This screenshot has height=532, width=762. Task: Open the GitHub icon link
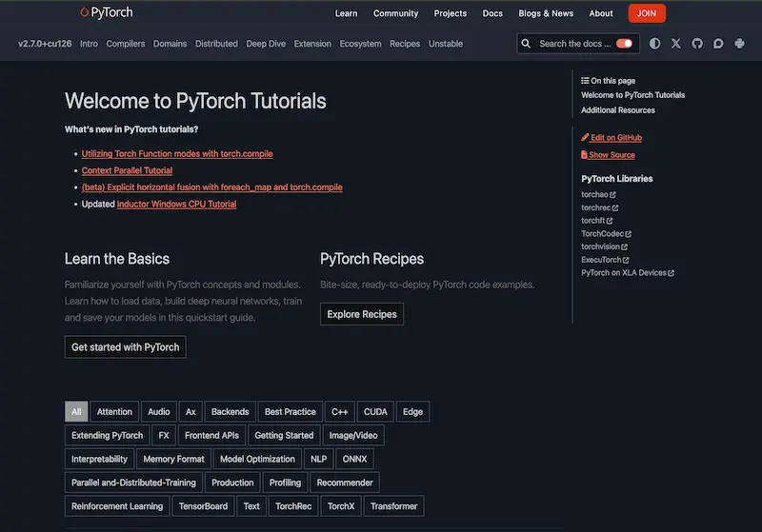697,44
